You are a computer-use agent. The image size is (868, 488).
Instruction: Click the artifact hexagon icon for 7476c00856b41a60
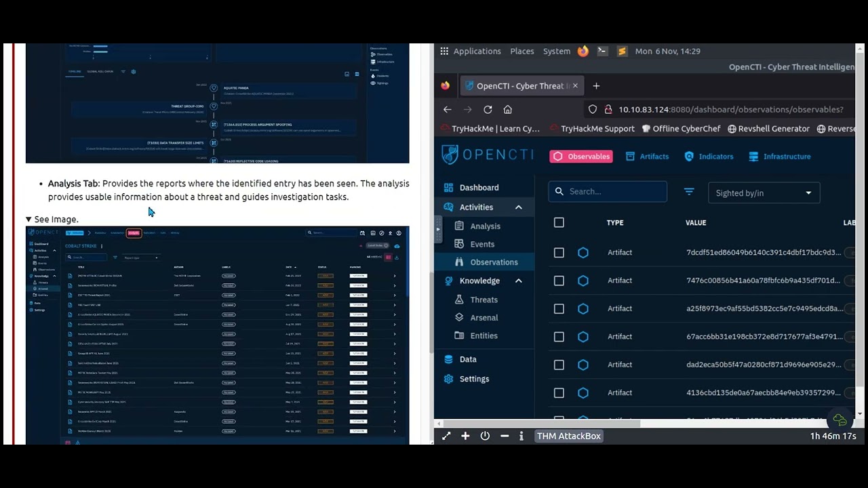point(583,281)
